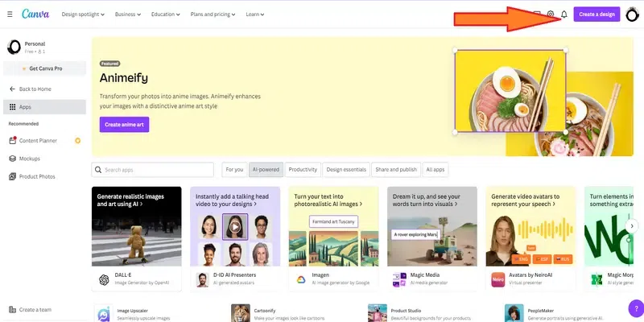Expand the Design spotlight menu
Viewport: 644px width, 322px height.
coord(83,14)
